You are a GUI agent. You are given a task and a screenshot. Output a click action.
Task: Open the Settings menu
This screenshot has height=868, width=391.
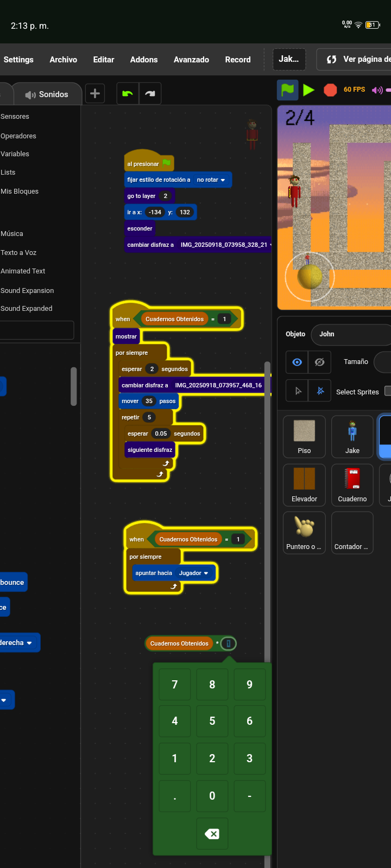point(18,60)
